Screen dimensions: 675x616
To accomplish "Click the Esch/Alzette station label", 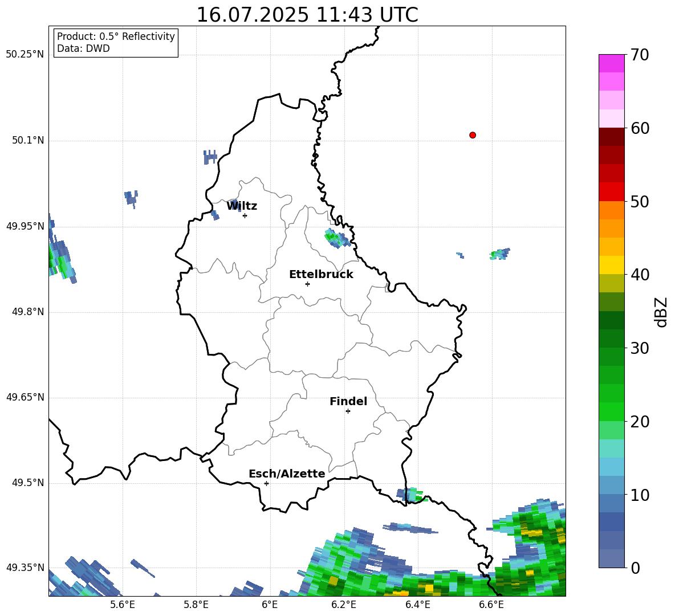I will click(287, 474).
